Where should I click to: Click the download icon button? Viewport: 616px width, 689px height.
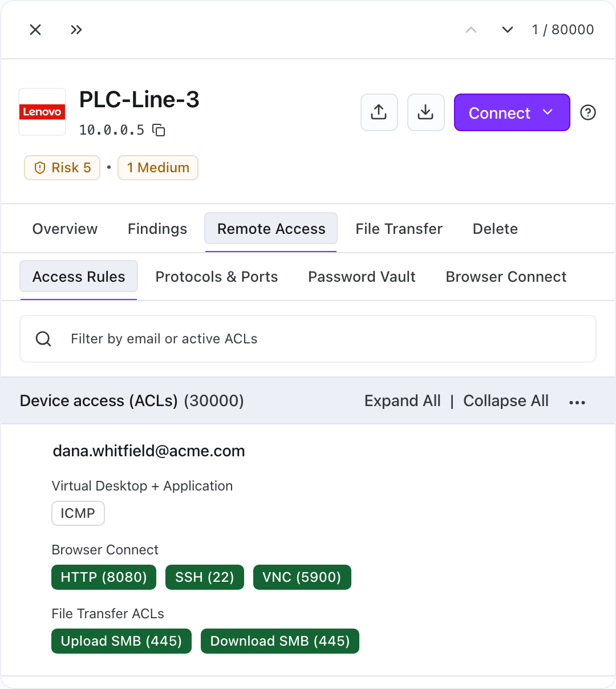click(426, 112)
